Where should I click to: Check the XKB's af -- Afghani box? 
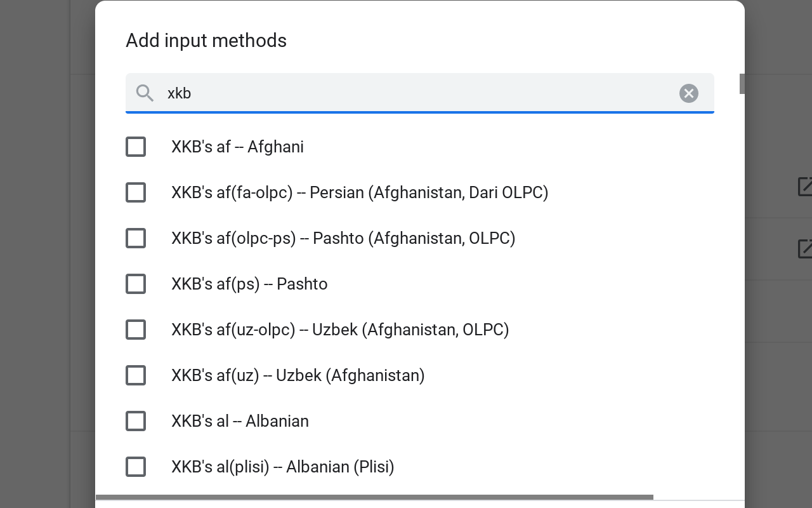(136, 147)
